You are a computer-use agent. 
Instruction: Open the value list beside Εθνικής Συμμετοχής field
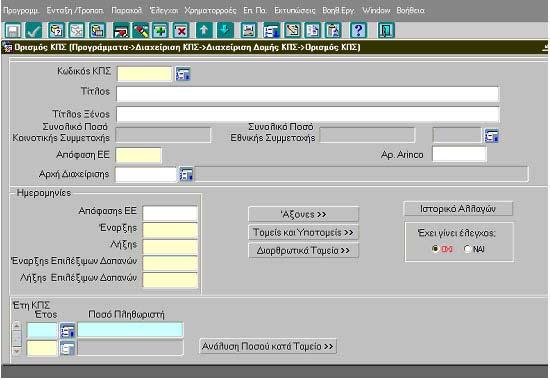coord(491,135)
